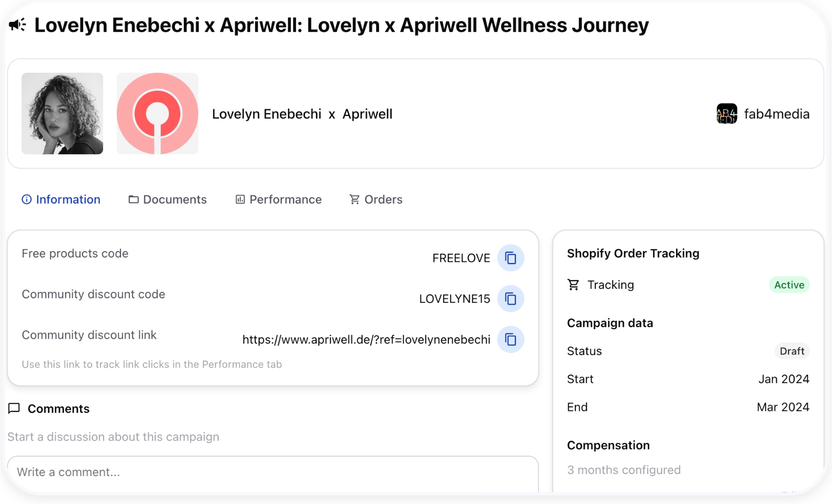Screen dimensions: 832x504
Task: Switch to the Documents tab
Action: click(x=167, y=200)
